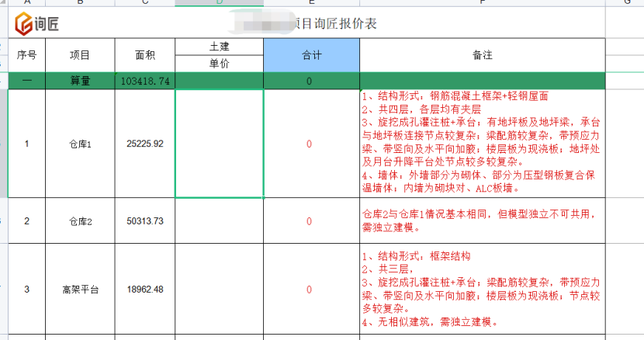Viewport: 644px width, 340px height.
Task: Click the 仓库2 remarks cell
Action: (482, 221)
